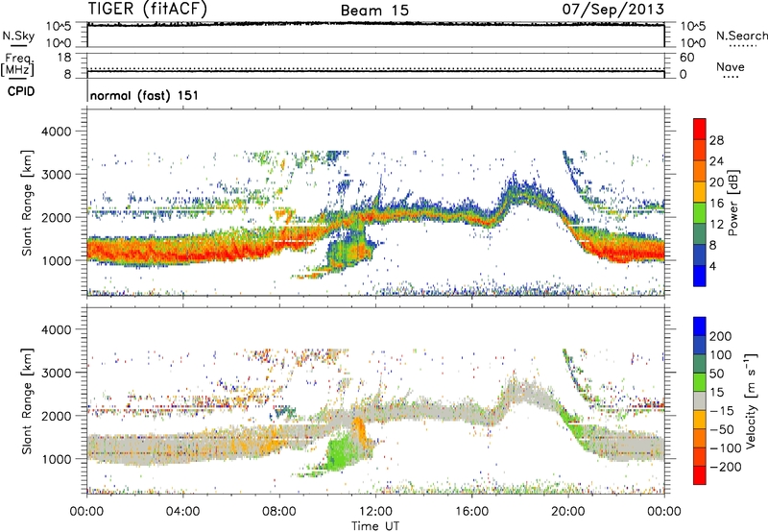Click the "3000" tick on the power panel
This screenshot has height=532, width=768.
coord(56,175)
